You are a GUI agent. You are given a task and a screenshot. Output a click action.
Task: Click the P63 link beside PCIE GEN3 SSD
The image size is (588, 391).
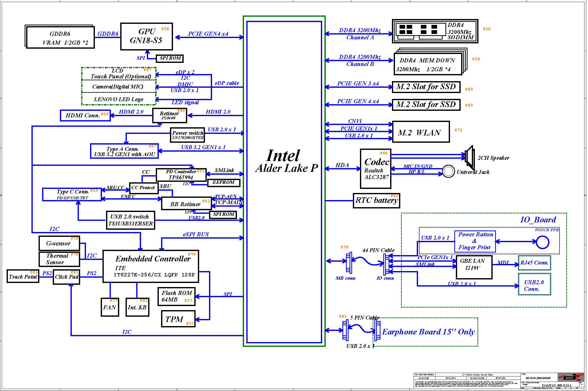click(x=469, y=89)
